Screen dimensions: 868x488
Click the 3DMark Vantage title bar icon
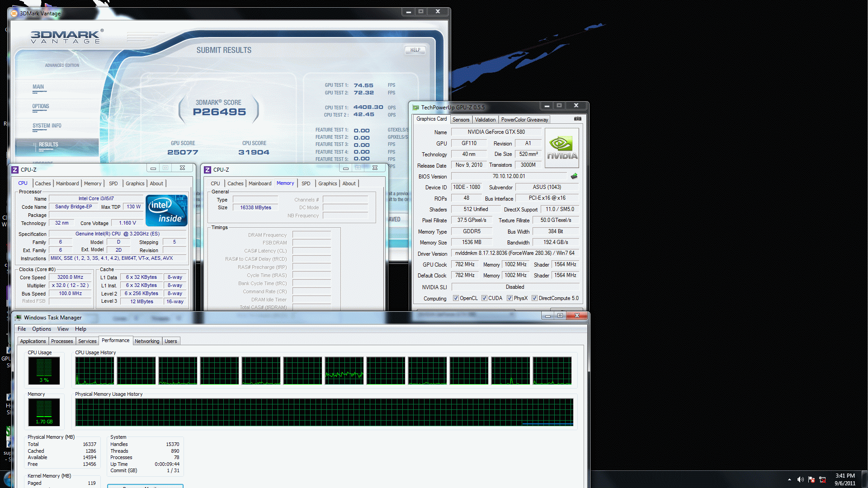(14, 13)
